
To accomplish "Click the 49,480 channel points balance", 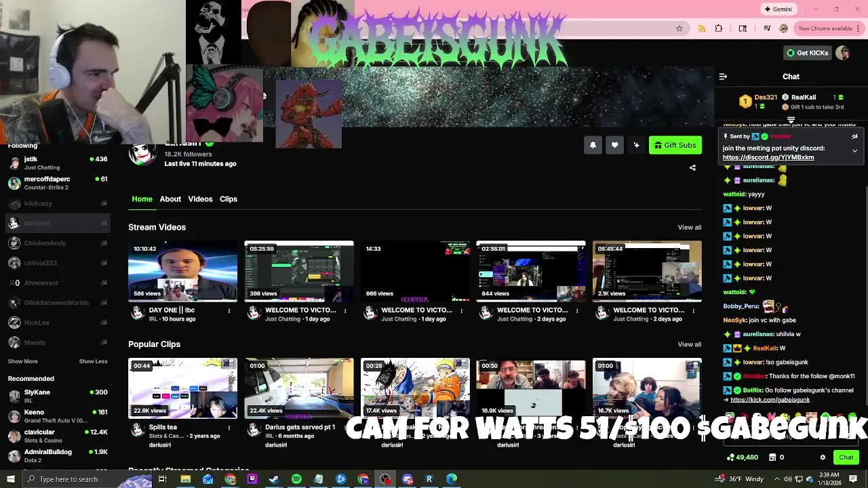I will pyautogui.click(x=742, y=457).
